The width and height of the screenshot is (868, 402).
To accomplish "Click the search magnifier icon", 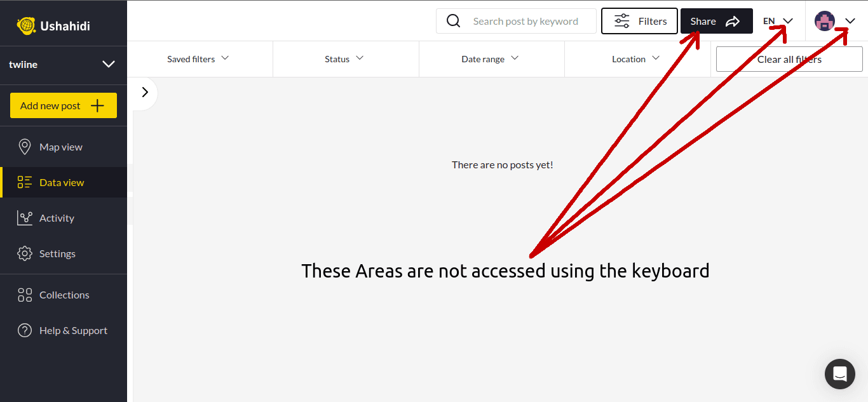I will [x=453, y=21].
